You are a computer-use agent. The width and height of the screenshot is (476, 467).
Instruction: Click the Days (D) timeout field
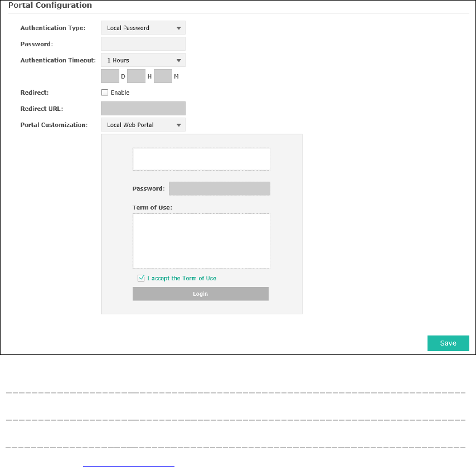(110, 76)
